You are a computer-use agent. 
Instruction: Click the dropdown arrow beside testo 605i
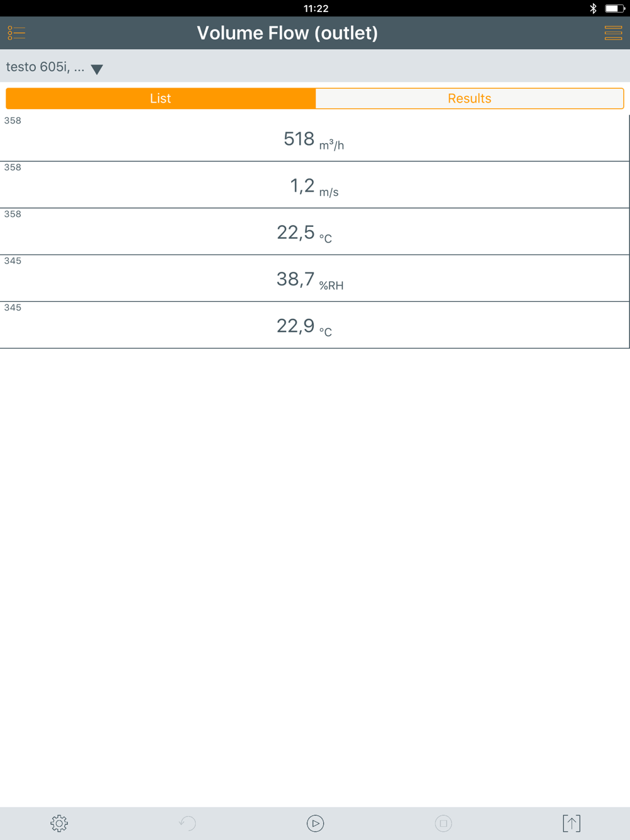click(x=97, y=69)
